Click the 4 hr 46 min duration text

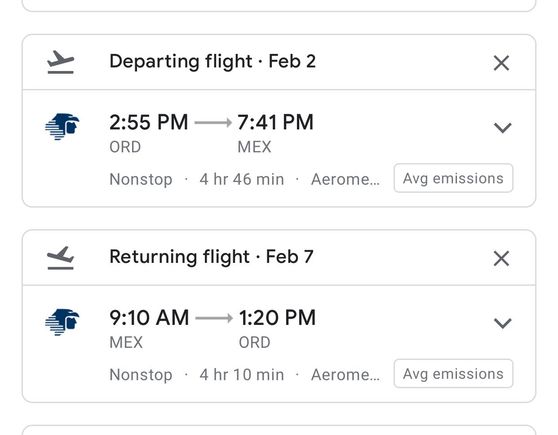pos(242,179)
